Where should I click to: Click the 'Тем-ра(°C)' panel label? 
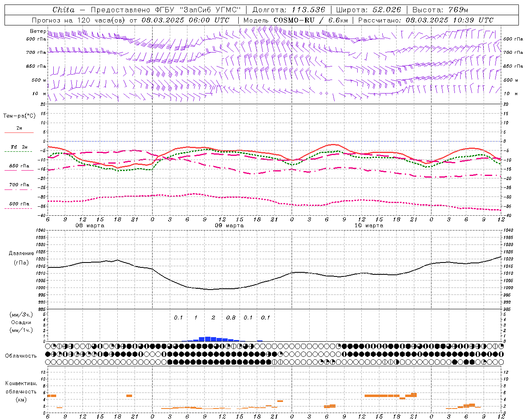(x=19, y=116)
